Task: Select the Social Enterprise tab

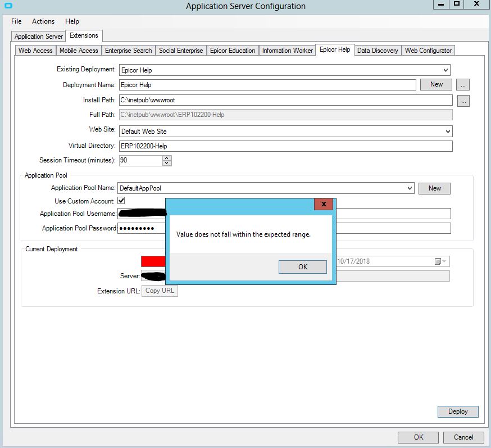Action: 181,51
